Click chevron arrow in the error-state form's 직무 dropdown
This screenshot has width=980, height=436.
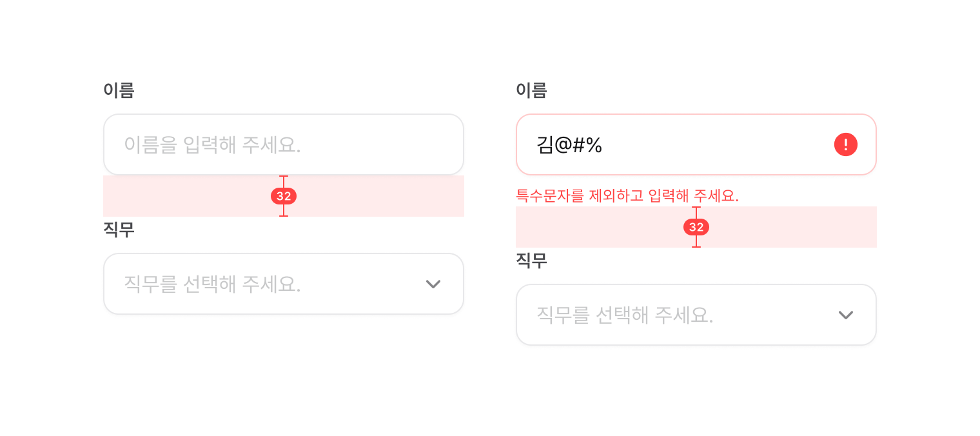[845, 315]
